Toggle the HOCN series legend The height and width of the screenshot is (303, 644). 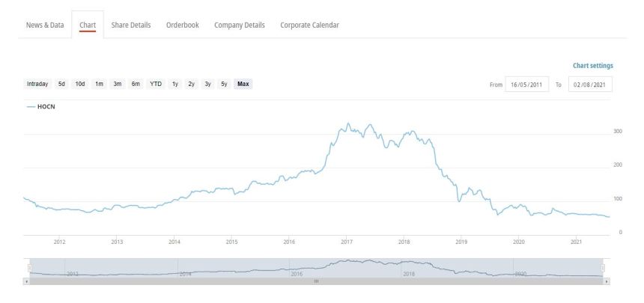point(40,106)
